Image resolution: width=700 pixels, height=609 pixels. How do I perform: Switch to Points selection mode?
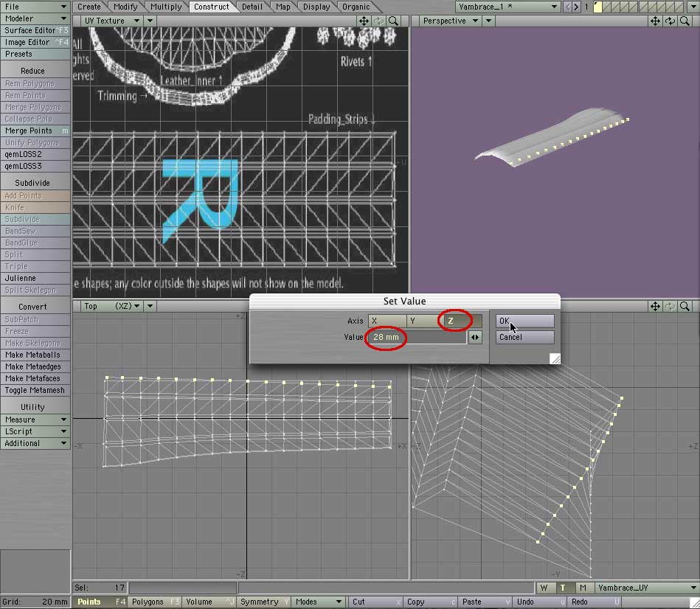tap(100, 602)
